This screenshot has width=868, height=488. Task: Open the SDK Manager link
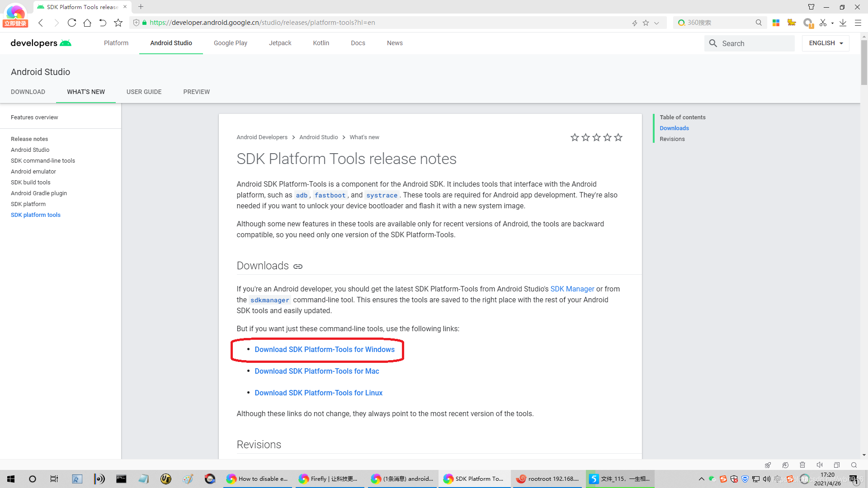(572, 289)
